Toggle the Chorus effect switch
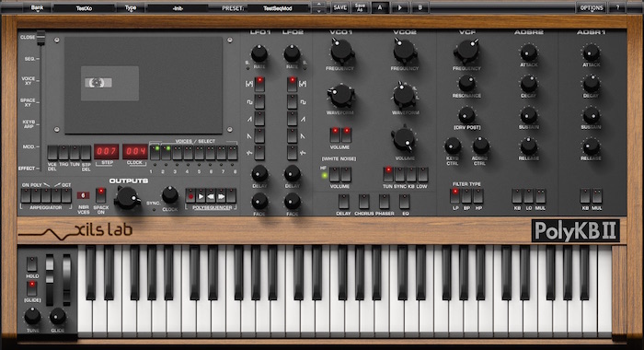The height and width of the screenshot is (350, 644). [364, 202]
